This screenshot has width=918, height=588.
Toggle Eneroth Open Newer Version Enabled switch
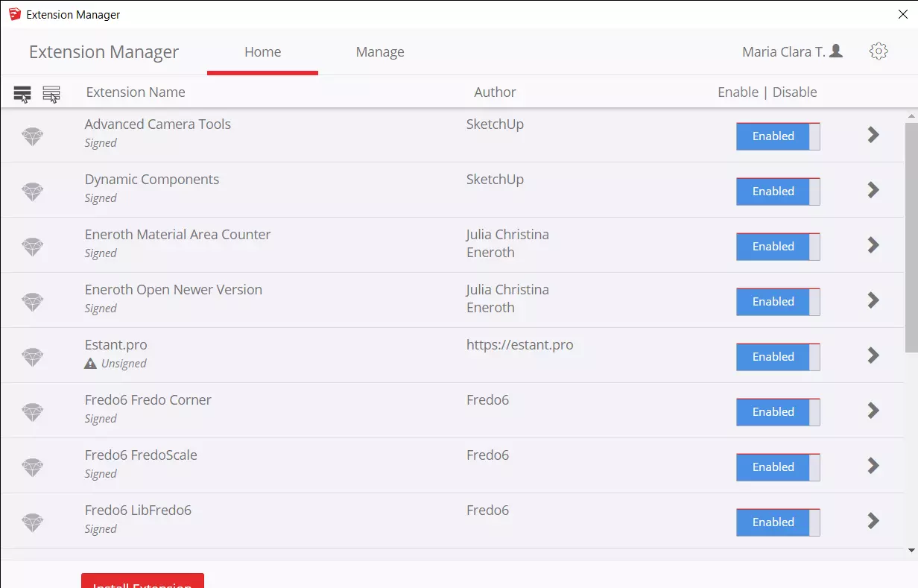pyautogui.click(x=778, y=302)
